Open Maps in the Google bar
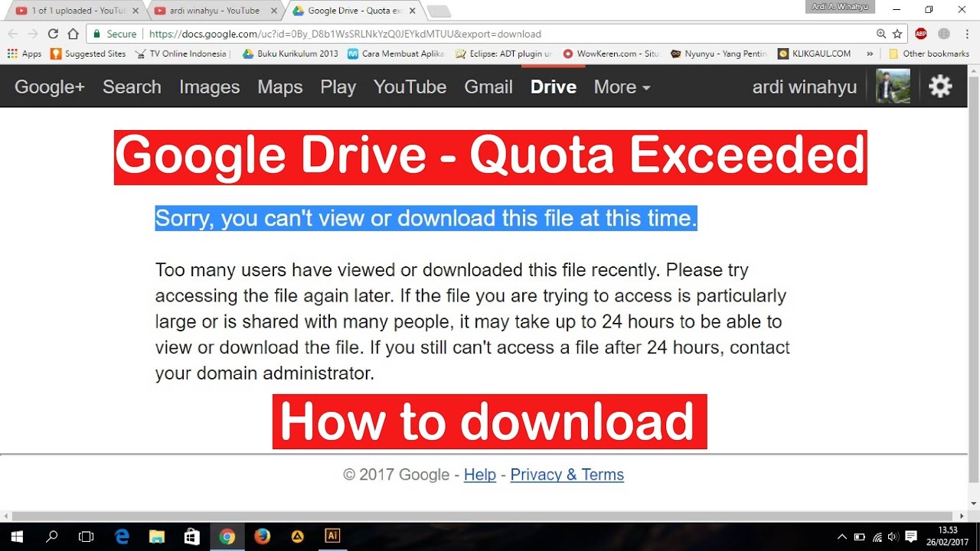Screen dimensions: 980x551 pyautogui.click(x=280, y=87)
